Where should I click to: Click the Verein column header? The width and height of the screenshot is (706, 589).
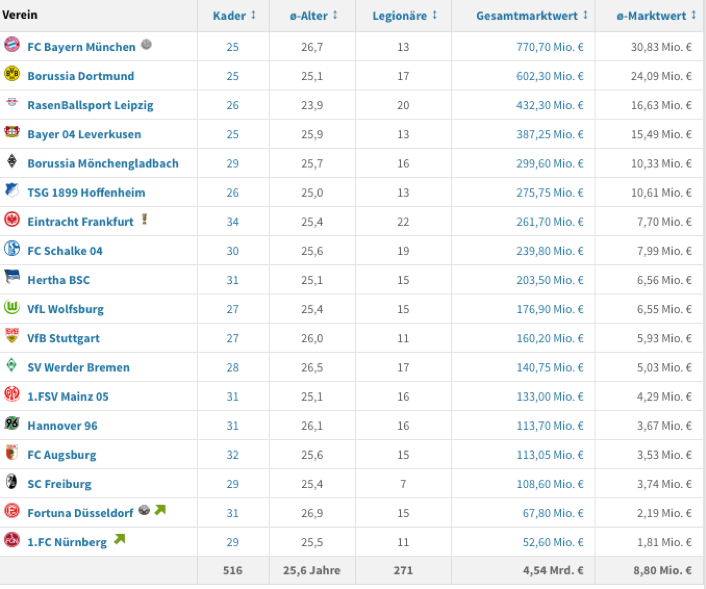coord(20,15)
